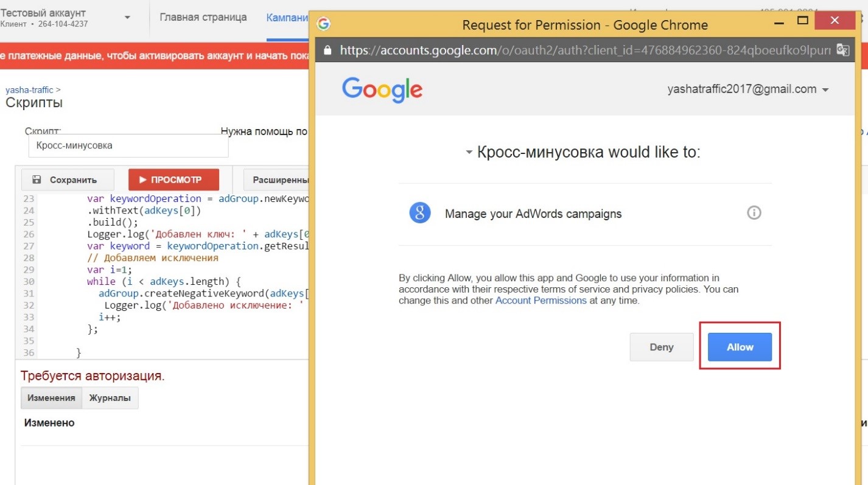This screenshot has width=868, height=485.
Task: Click the blue Allow button
Action: [x=740, y=347]
